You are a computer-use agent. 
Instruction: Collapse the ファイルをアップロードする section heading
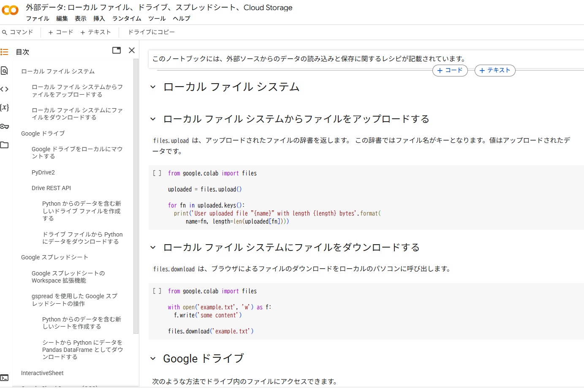point(153,119)
